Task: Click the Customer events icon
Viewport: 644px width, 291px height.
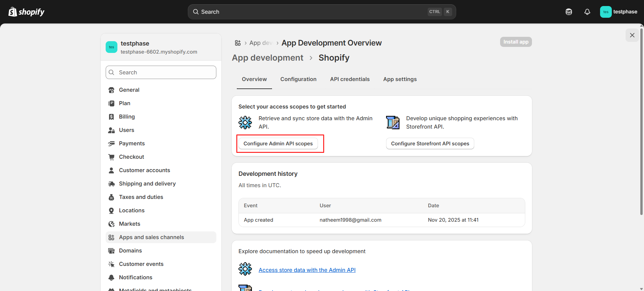Action: tap(111, 264)
